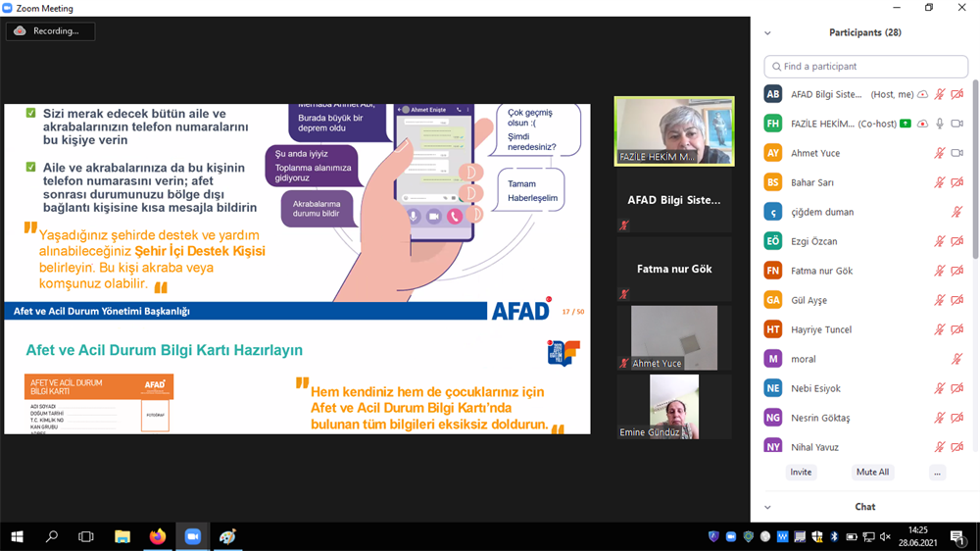Click the HT avatar of Hayriye Tuncel

[773, 329]
